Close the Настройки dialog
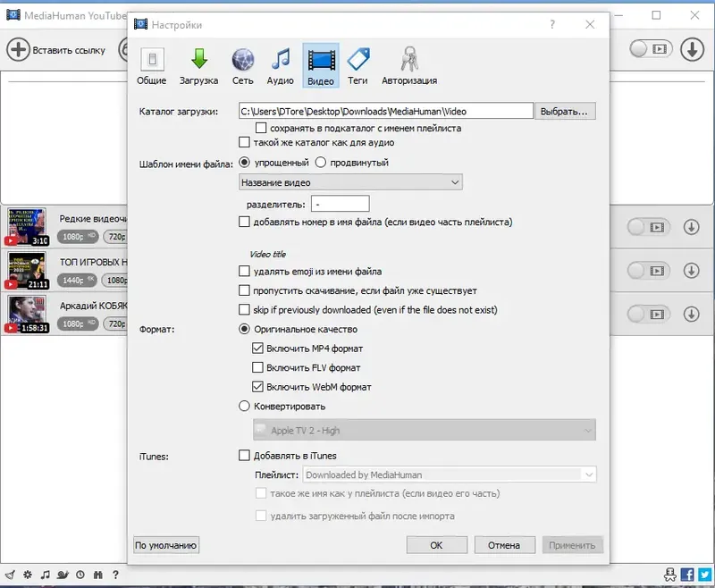The image size is (715, 588). point(590,24)
